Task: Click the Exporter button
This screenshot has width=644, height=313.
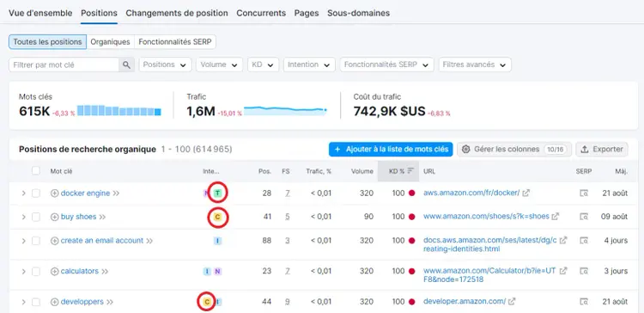Action: [602, 150]
